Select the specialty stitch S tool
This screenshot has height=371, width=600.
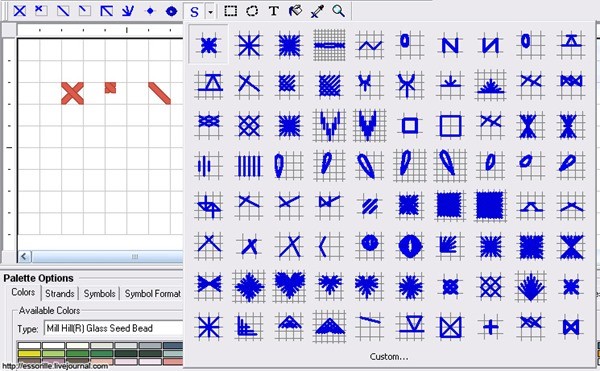(194, 11)
